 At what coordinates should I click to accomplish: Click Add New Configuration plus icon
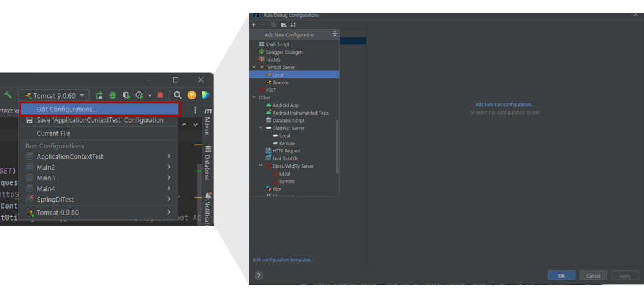pyautogui.click(x=254, y=25)
